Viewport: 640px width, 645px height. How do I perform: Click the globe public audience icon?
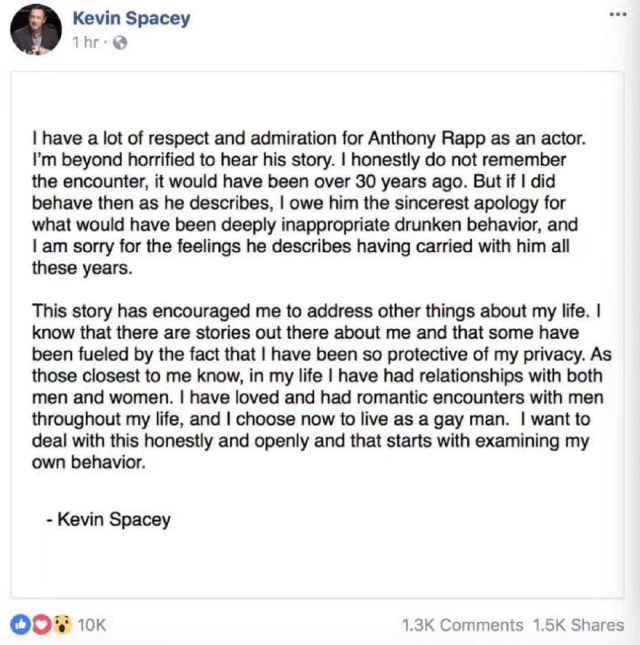coord(120,42)
